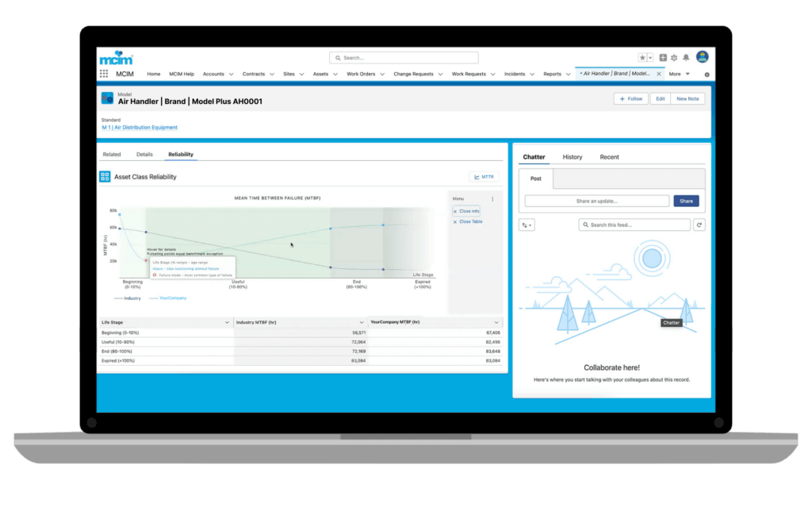
Task: Open the Chatter History tab
Action: pos(572,156)
